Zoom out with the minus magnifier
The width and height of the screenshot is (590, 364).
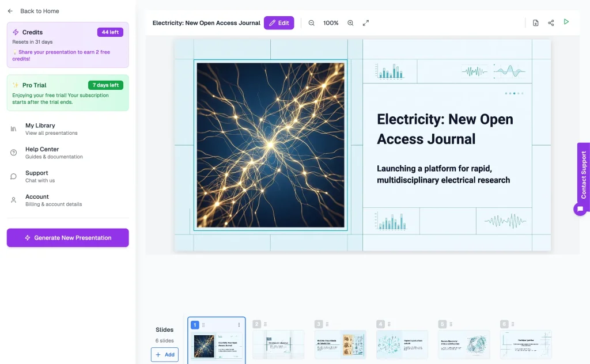312,23
